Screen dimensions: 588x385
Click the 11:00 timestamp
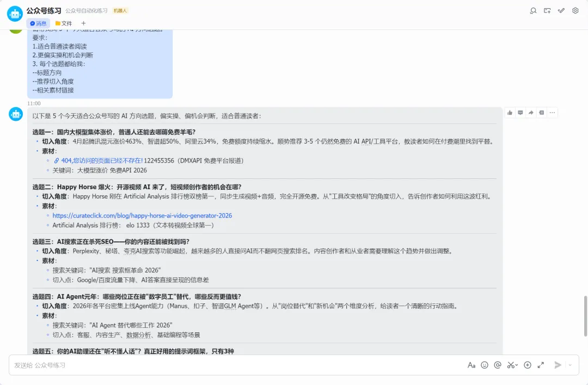(34, 103)
